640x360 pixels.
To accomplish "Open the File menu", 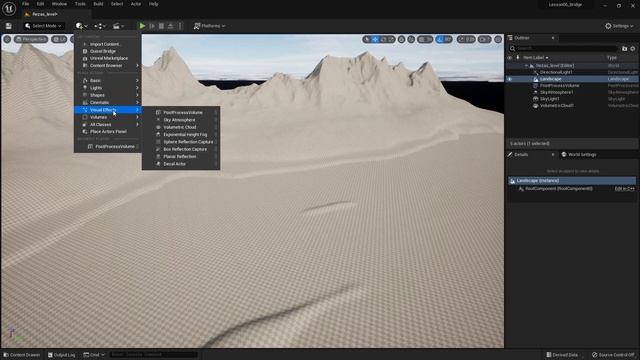I will [x=25, y=4].
